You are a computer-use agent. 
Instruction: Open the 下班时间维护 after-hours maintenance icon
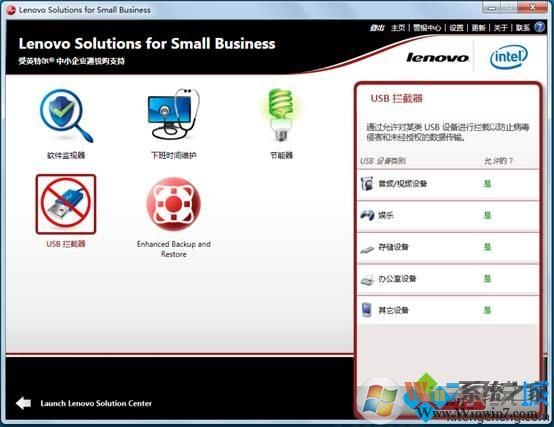(173, 114)
